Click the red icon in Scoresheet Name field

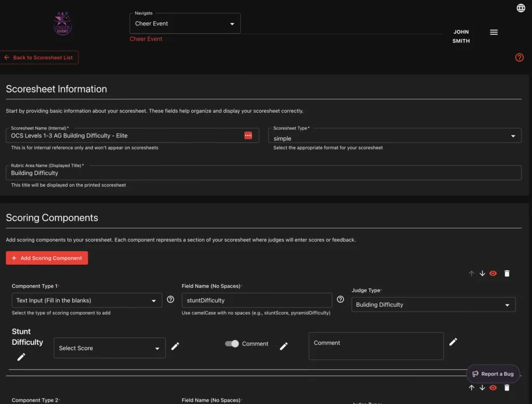pyautogui.click(x=248, y=136)
